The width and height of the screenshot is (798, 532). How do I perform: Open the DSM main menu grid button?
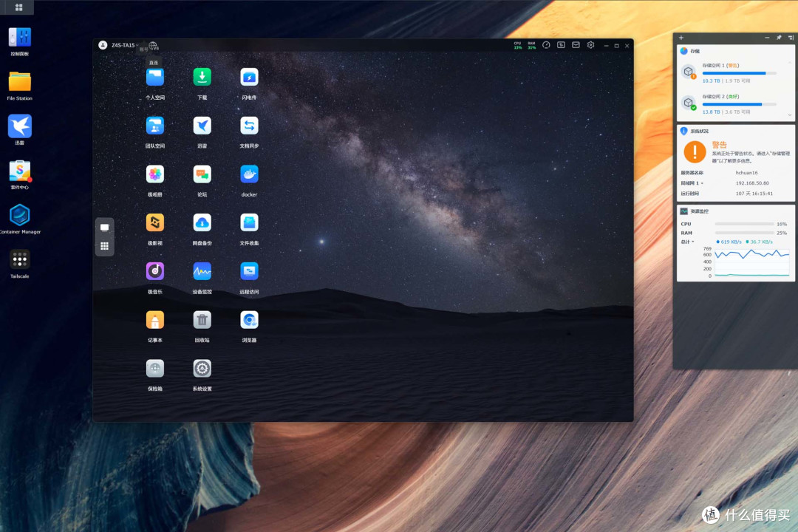click(x=18, y=7)
